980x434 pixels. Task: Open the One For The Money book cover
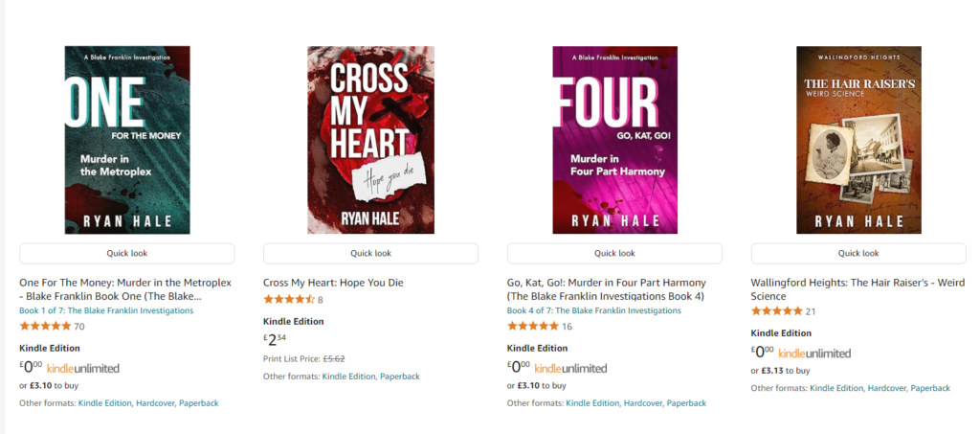tap(126, 140)
